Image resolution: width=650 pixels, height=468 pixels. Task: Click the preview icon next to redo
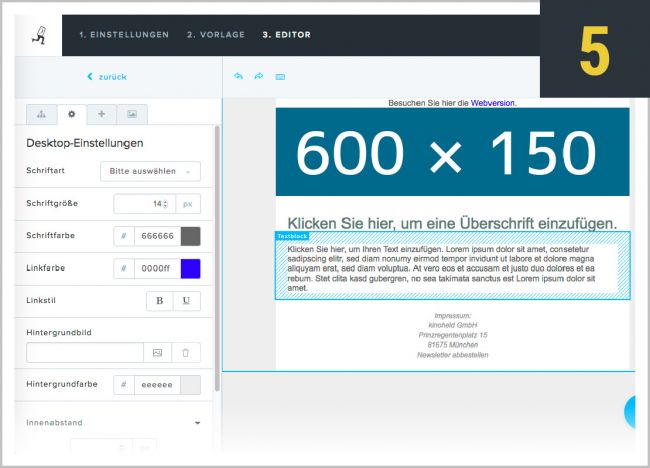[280, 76]
